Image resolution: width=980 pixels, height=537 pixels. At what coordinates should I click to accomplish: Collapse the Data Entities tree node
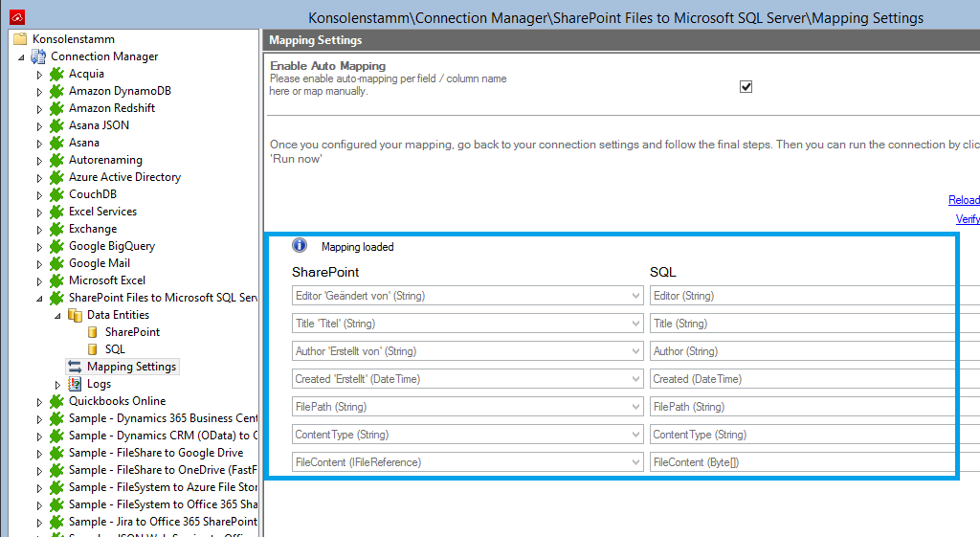57,315
